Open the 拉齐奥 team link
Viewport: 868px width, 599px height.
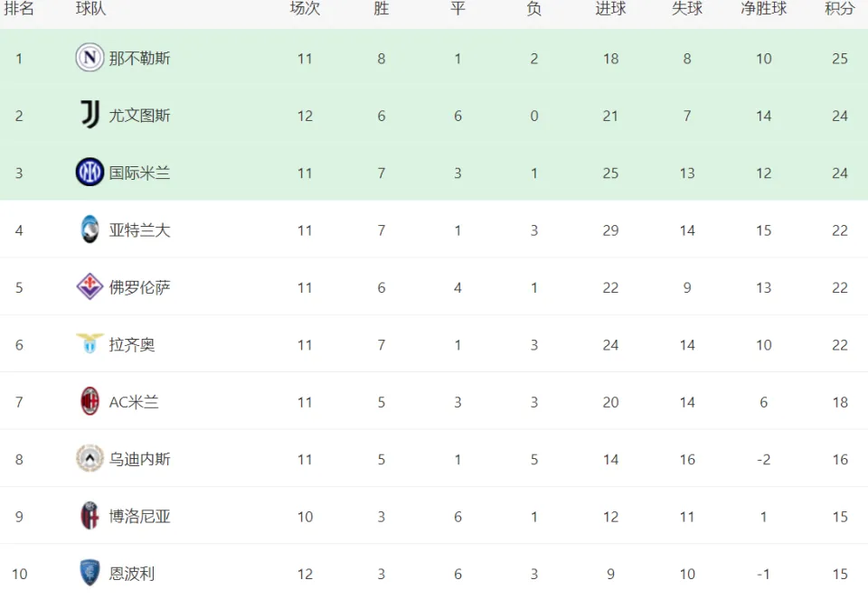tap(132, 344)
